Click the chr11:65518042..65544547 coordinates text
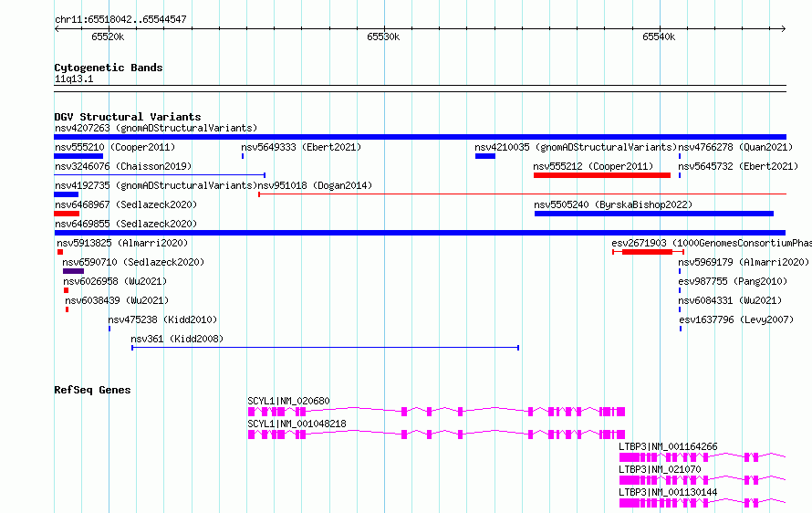 pos(120,20)
